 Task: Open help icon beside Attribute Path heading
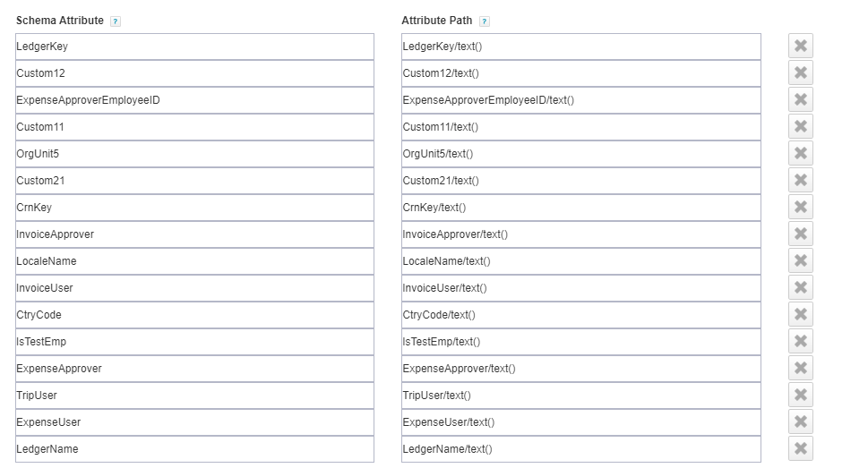coord(485,21)
